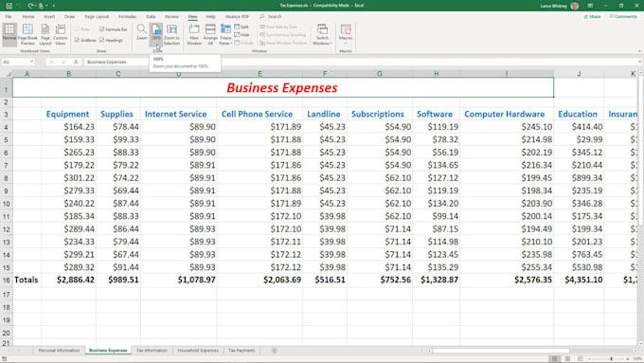Image resolution: width=644 pixels, height=363 pixels.
Task: Open the Zoom dialog magnifier
Action: (x=141, y=32)
